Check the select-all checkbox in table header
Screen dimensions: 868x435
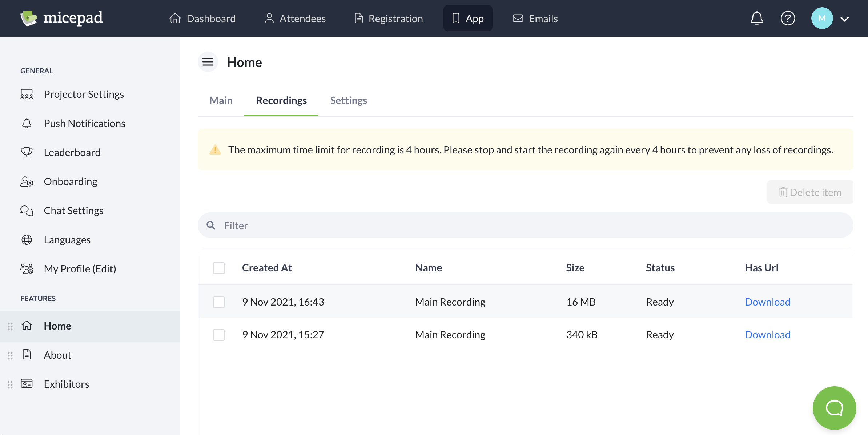219,268
